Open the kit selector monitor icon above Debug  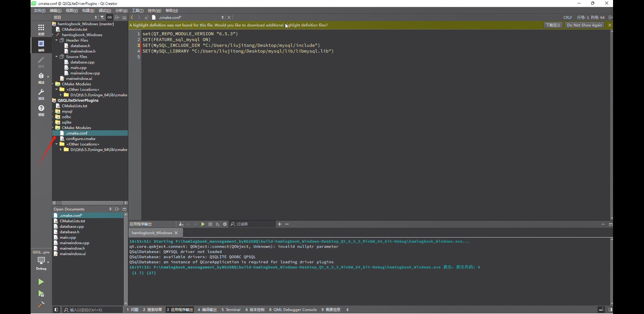tap(41, 260)
